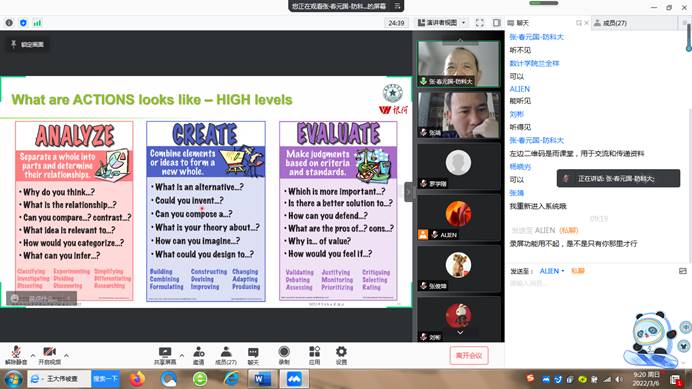Unmute the microphone in the meeting toolbar
This screenshot has width=692, height=389.
point(16,355)
